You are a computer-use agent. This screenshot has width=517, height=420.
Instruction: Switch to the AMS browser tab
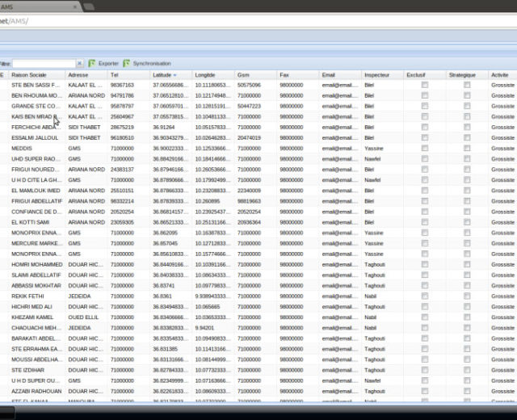tap(32, 6)
